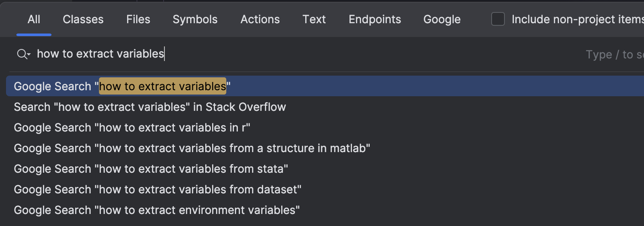The width and height of the screenshot is (644, 226).
Task: Switch to the All tab
Action: (x=34, y=19)
